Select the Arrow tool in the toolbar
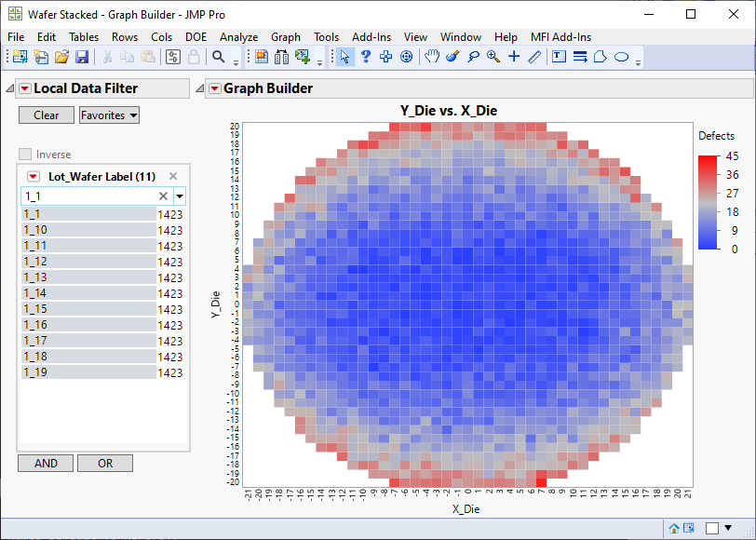The height and width of the screenshot is (540, 756). click(344, 57)
